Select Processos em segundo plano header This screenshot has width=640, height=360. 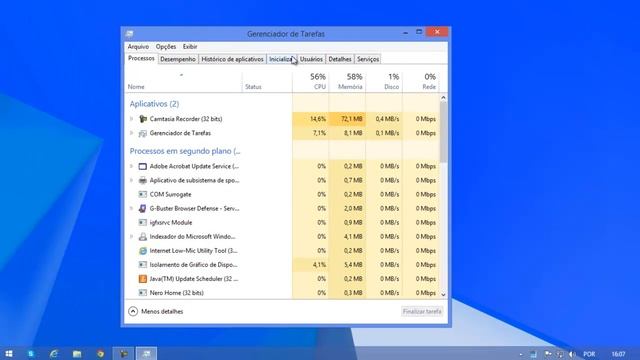click(x=185, y=151)
